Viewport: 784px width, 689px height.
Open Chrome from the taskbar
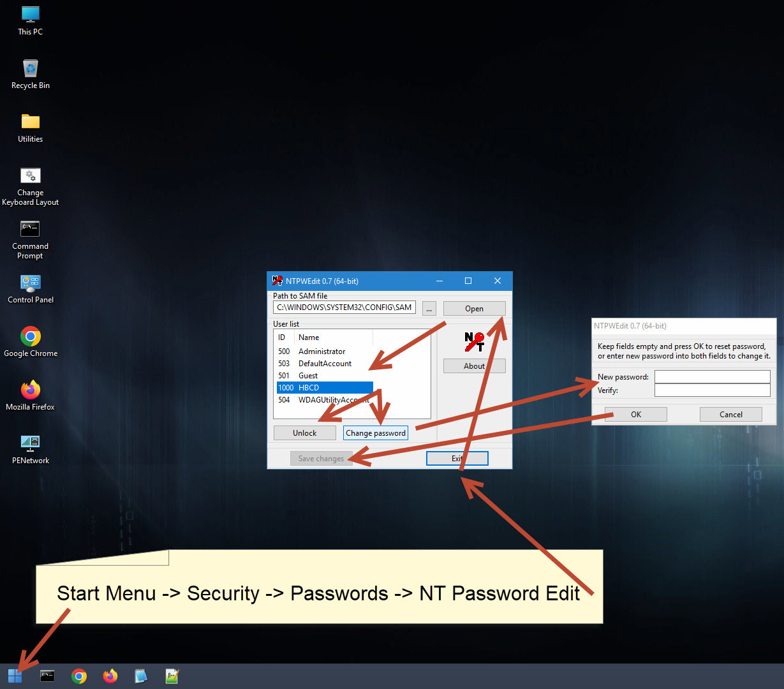point(79,676)
